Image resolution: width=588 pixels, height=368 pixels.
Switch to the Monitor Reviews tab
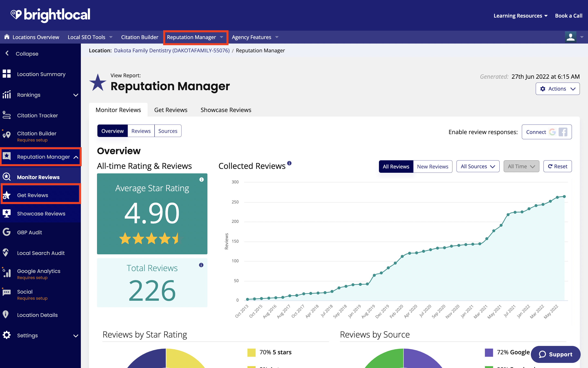118,110
